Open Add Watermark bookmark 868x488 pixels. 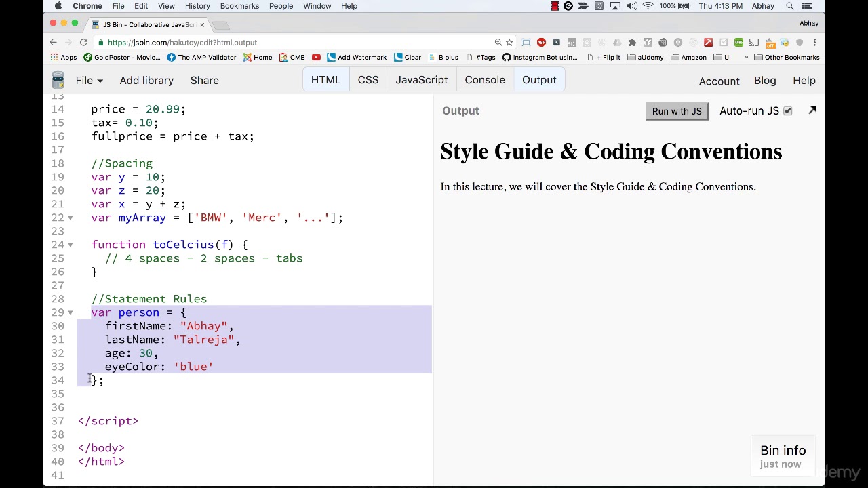pyautogui.click(x=357, y=58)
